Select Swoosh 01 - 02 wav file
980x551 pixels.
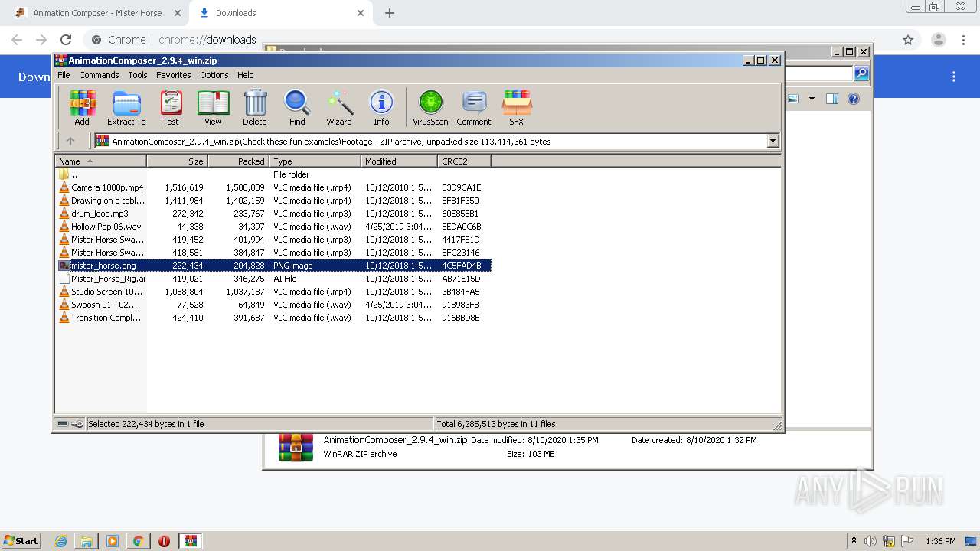tap(273, 305)
